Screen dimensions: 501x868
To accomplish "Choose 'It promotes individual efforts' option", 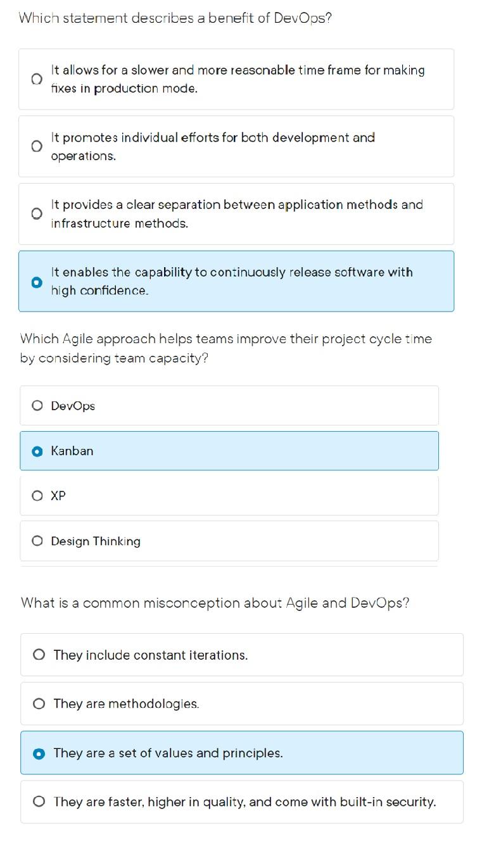I will click(x=36, y=146).
